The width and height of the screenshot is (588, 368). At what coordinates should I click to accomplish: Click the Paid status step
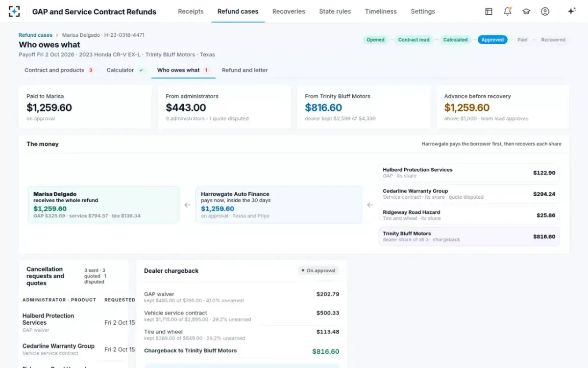(522, 40)
